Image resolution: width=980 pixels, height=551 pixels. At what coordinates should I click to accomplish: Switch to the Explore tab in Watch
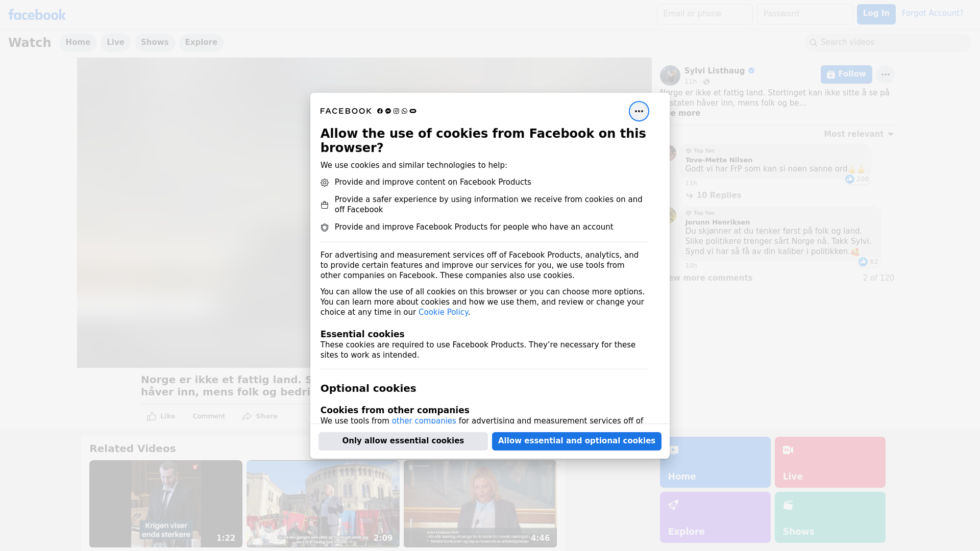(201, 43)
